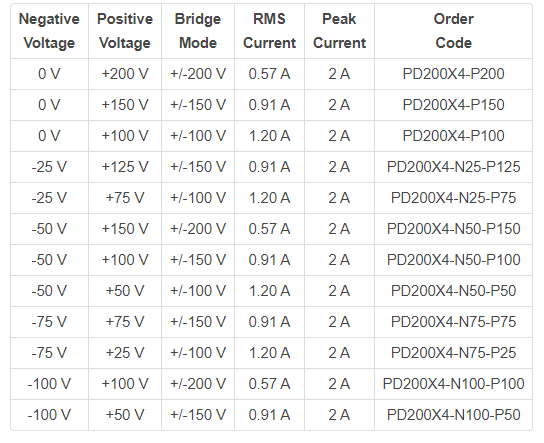Viewport: 544px width, 443px height.
Task: Select the PD200X4-P150 order code cell
Action: [453, 105]
